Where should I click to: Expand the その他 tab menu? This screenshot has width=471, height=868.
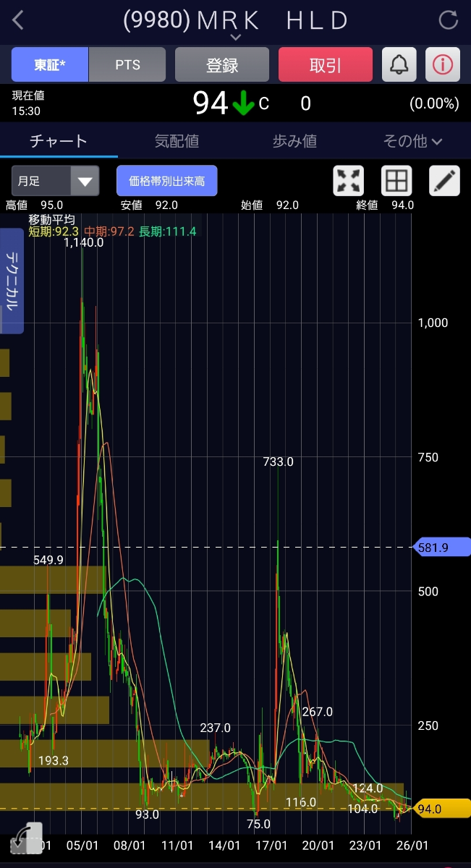412,141
